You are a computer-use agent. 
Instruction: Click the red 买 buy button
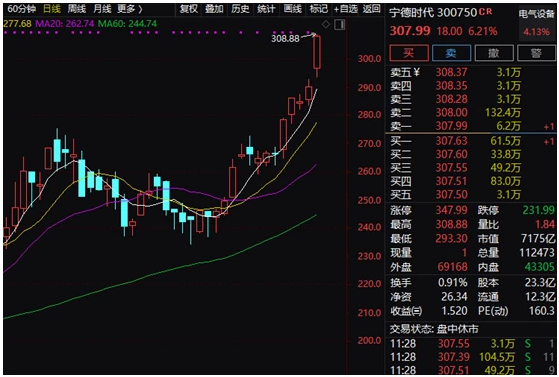(409, 53)
